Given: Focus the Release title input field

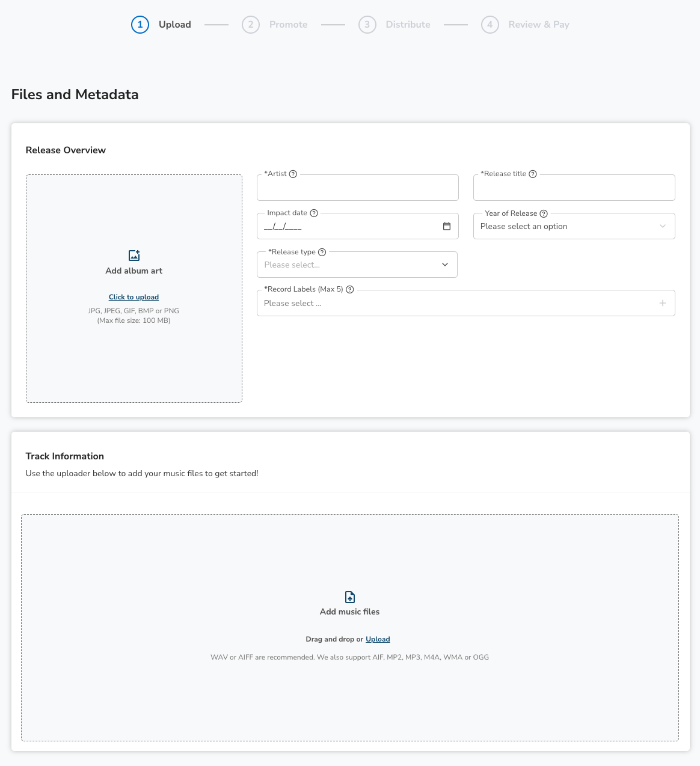Looking at the screenshot, I should tap(574, 188).
